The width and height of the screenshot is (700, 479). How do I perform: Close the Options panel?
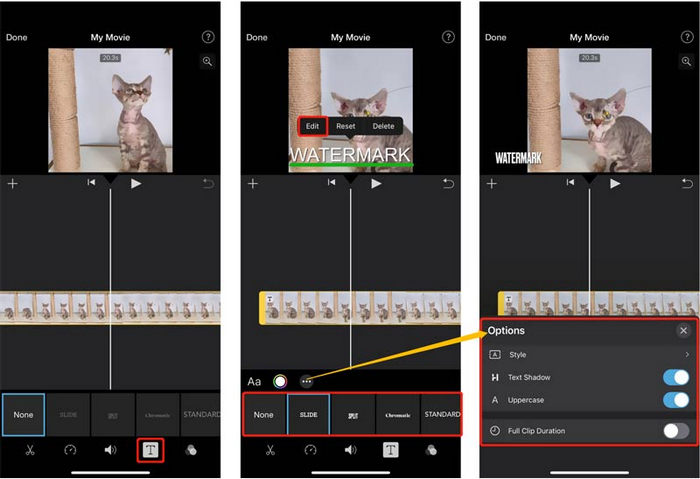click(683, 331)
